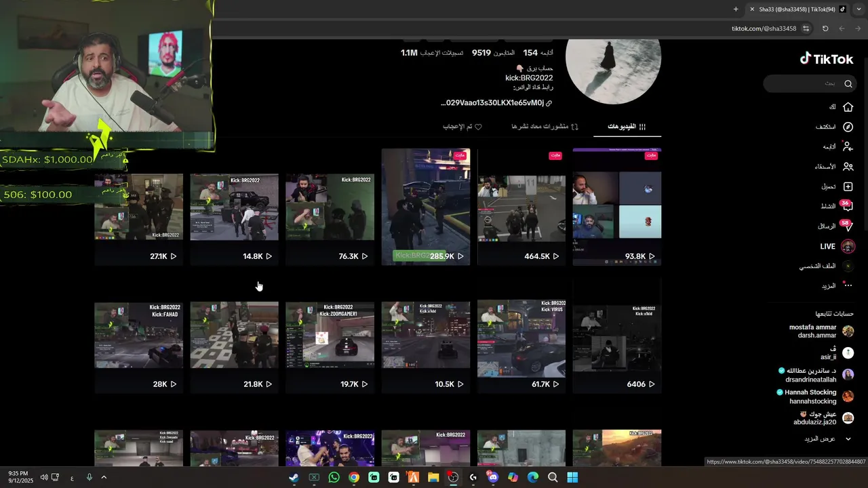The image size is (868, 488).
Task: Open followed account abdulaziz.ja20
Action: point(824,418)
